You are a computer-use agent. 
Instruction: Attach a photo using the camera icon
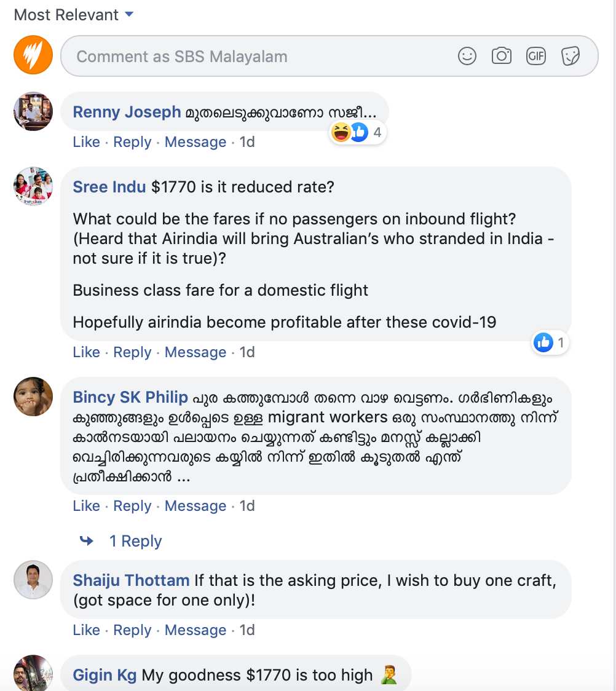pyautogui.click(x=502, y=57)
